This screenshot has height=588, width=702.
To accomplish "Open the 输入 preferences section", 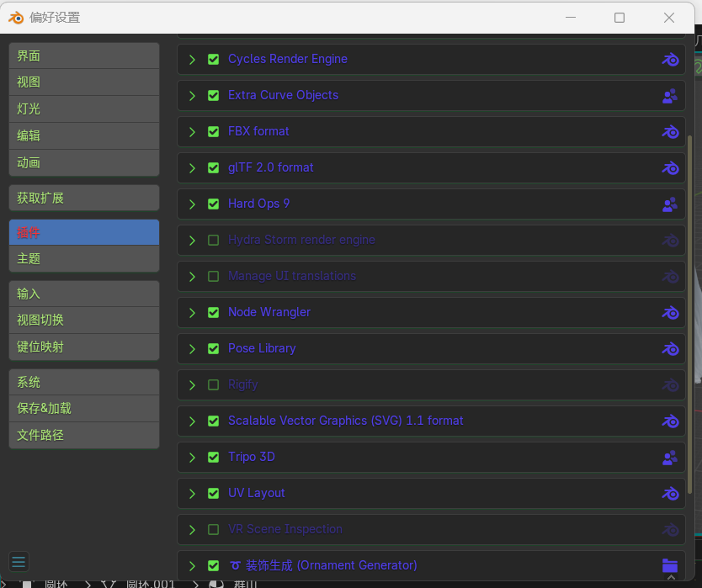I will [84, 294].
